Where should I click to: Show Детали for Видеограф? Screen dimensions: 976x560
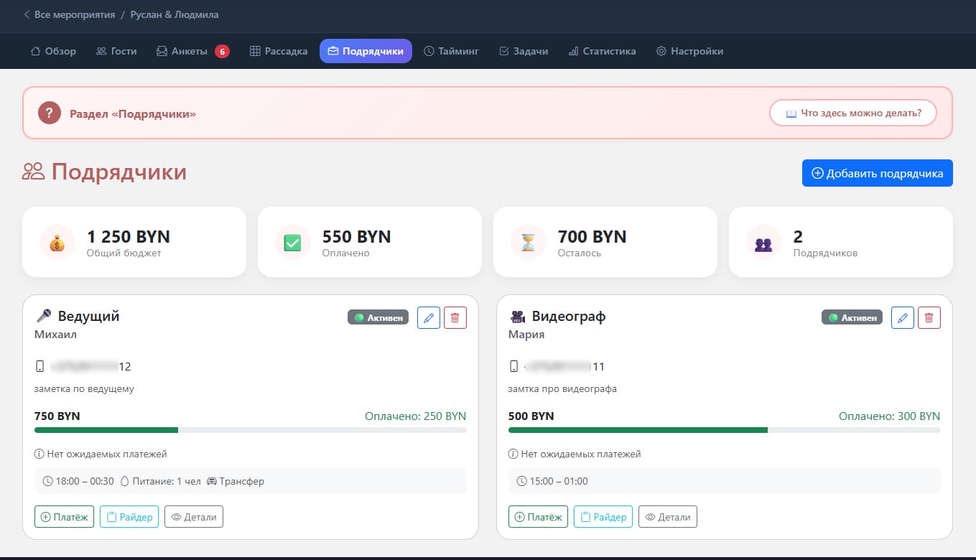(x=668, y=517)
